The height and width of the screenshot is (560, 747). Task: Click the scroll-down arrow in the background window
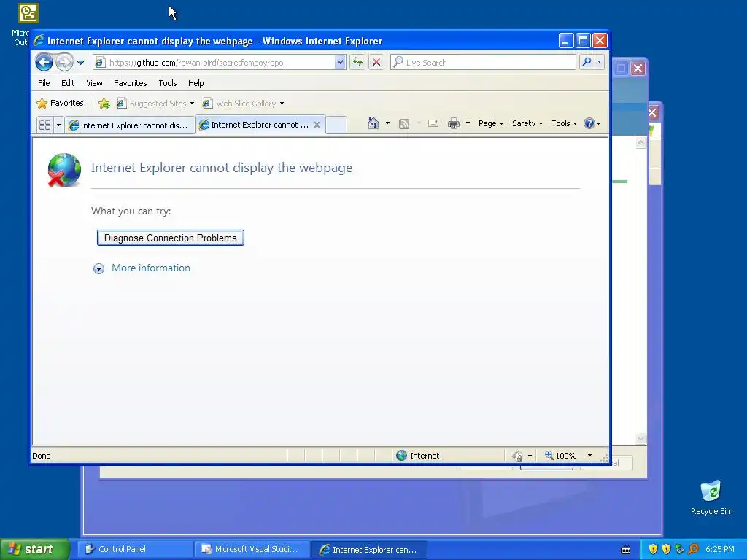coord(640,438)
